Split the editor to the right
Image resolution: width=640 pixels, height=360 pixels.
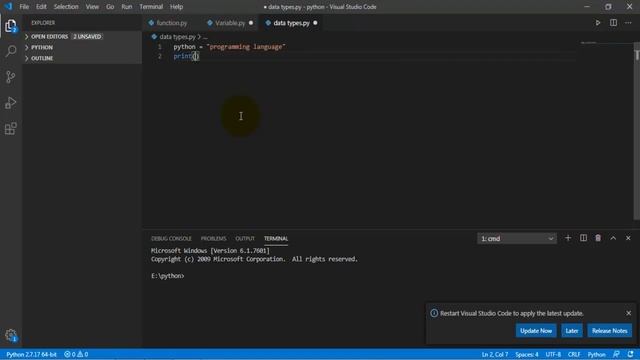tap(613, 23)
